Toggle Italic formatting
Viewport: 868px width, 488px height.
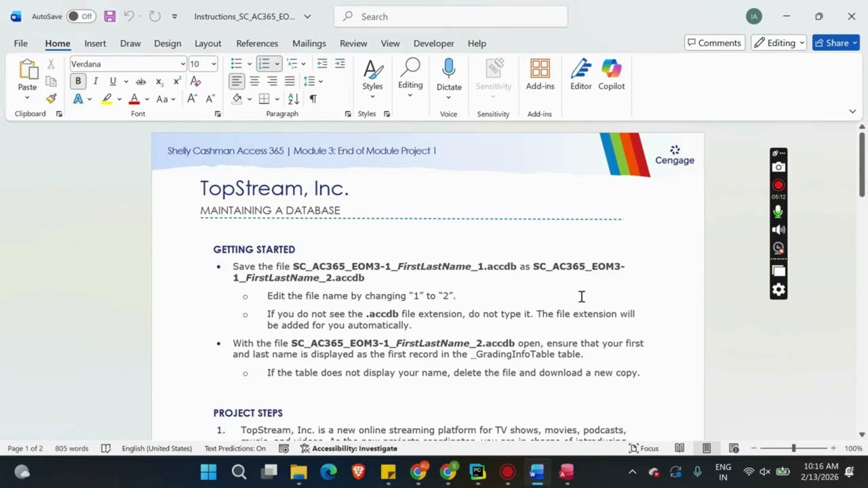96,81
